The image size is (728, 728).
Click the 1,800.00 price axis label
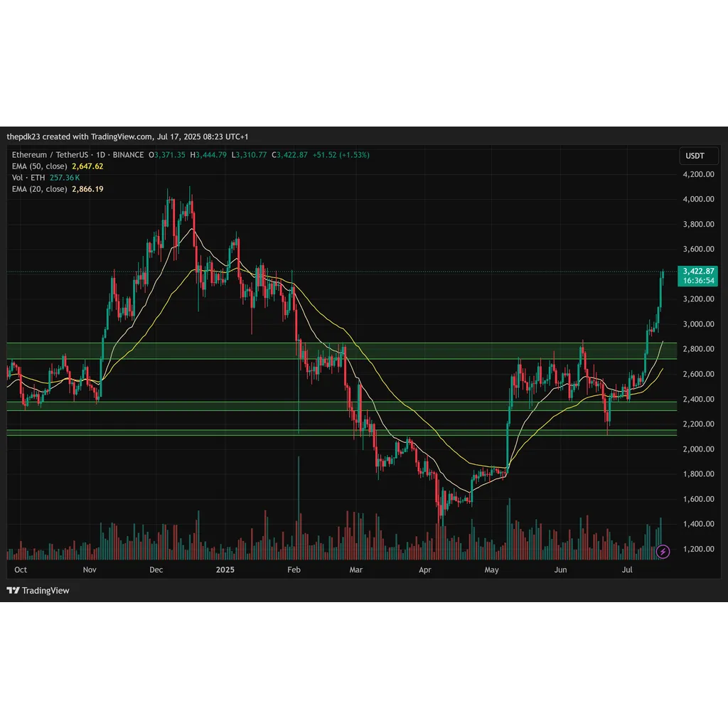click(x=698, y=474)
